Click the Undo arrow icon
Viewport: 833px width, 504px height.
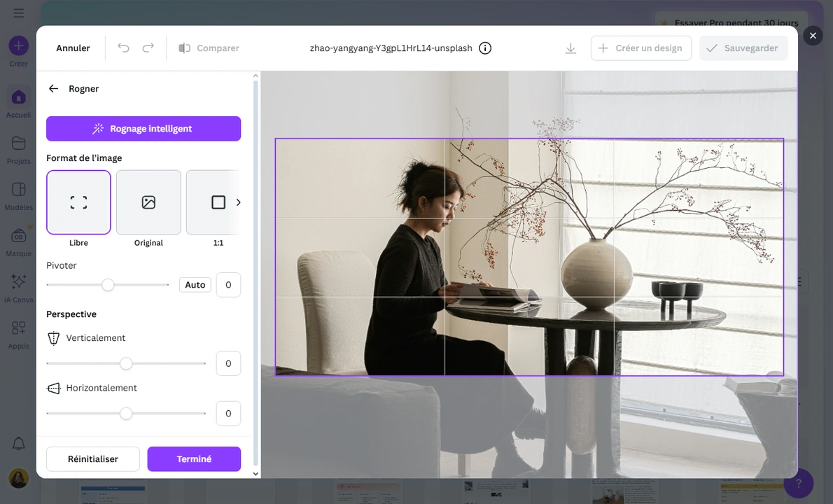pyautogui.click(x=123, y=48)
